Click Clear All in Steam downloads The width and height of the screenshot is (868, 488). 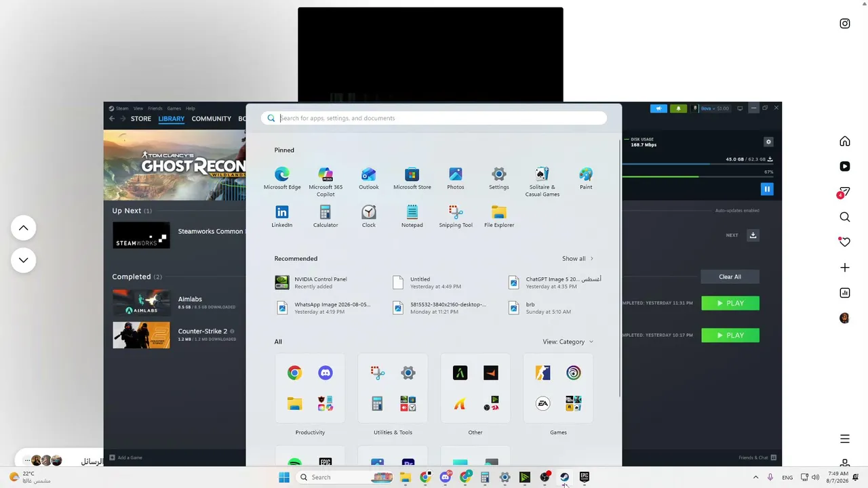click(730, 277)
